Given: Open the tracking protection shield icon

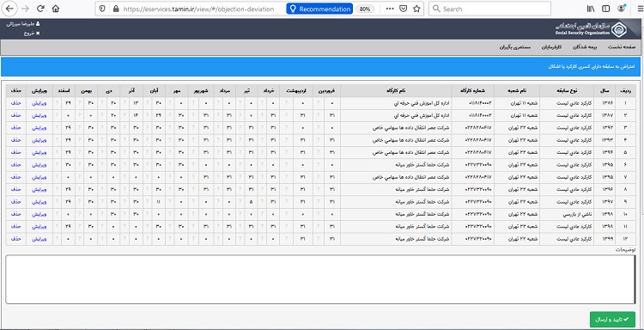Looking at the screenshot, I should (103, 9).
